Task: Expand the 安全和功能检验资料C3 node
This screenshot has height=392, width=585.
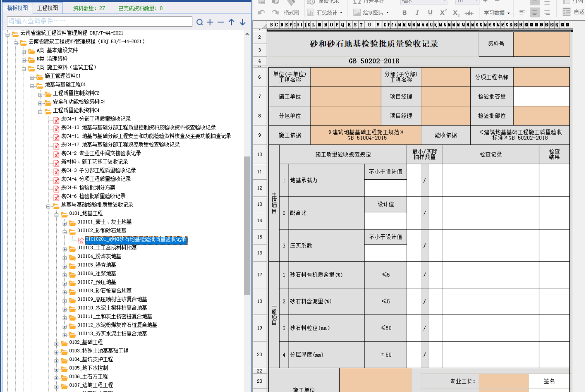Action: coord(40,103)
